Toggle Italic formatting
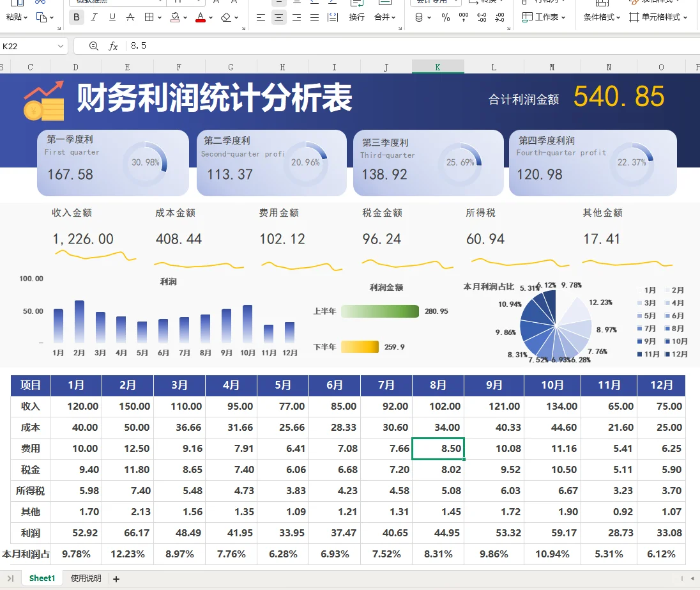Viewport: 700px width, 590px height. tap(94, 17)
